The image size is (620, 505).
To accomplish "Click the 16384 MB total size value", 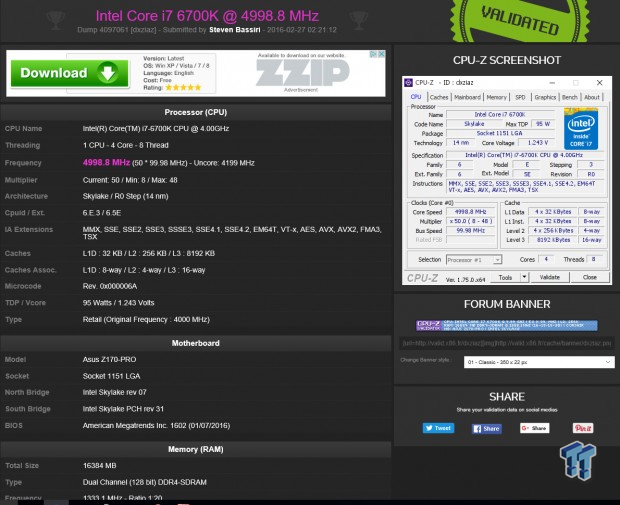I will pos(100,466).
